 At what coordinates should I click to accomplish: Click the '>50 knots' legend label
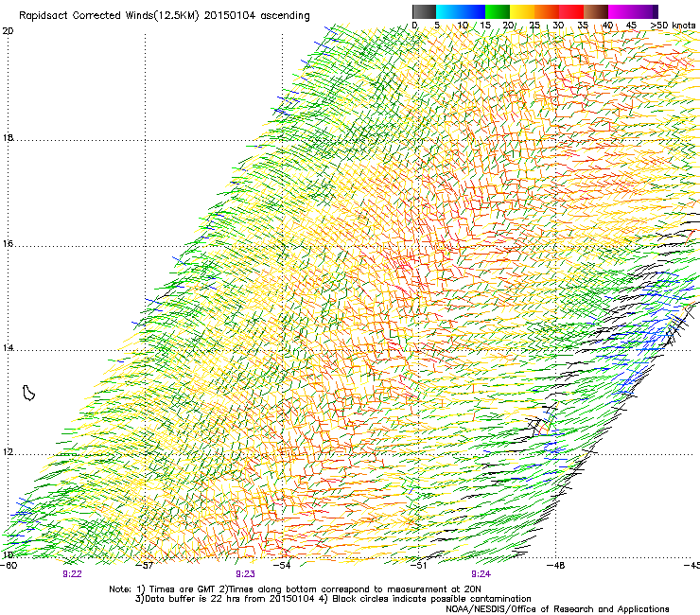click(673, 26)
